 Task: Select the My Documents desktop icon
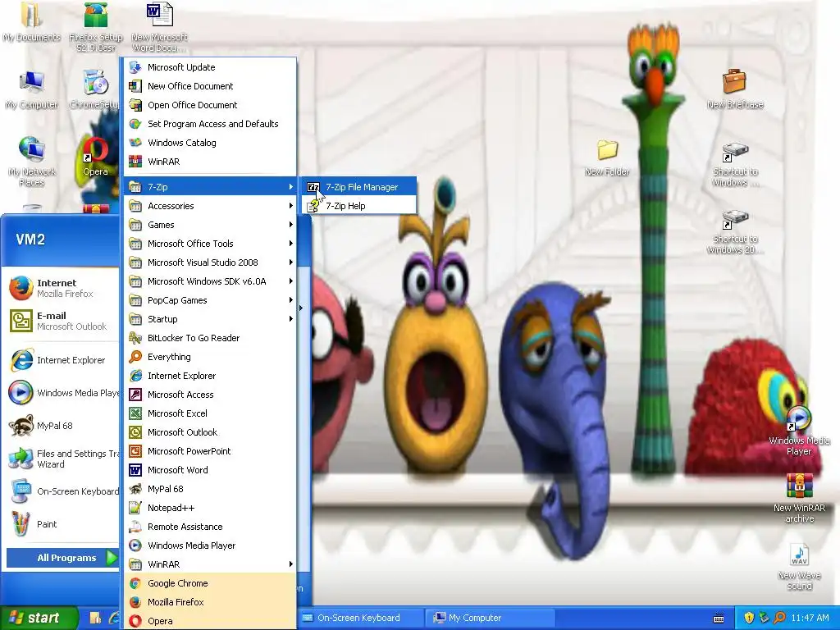32,24
